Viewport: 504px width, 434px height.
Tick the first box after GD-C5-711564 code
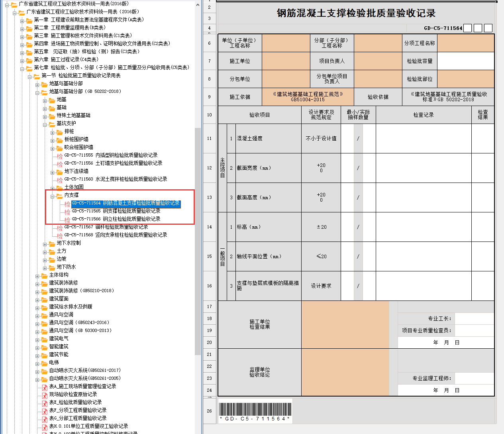[468, 28]
